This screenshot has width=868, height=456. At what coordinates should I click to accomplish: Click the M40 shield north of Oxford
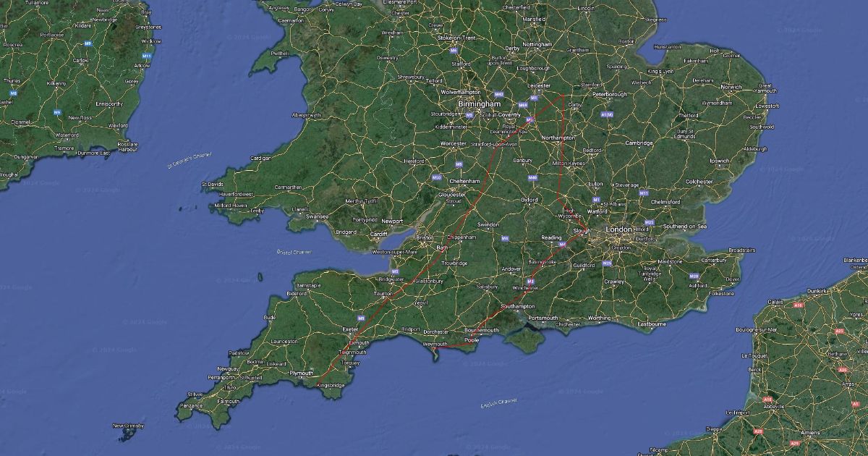click(x=532, y=177)
